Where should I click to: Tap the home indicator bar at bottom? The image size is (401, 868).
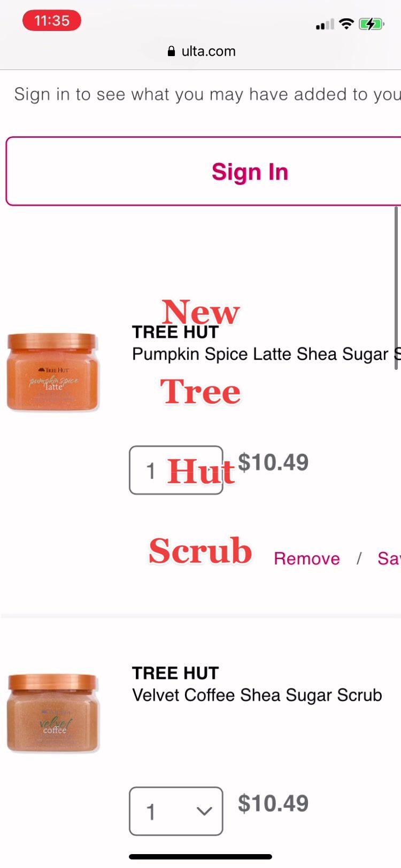click(200, 857)
